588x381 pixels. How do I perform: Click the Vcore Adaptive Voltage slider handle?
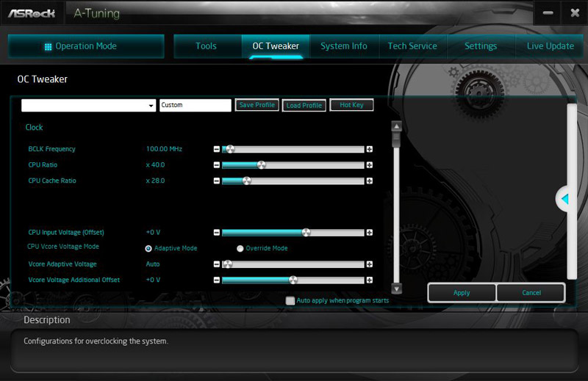[x=228, y=264]
